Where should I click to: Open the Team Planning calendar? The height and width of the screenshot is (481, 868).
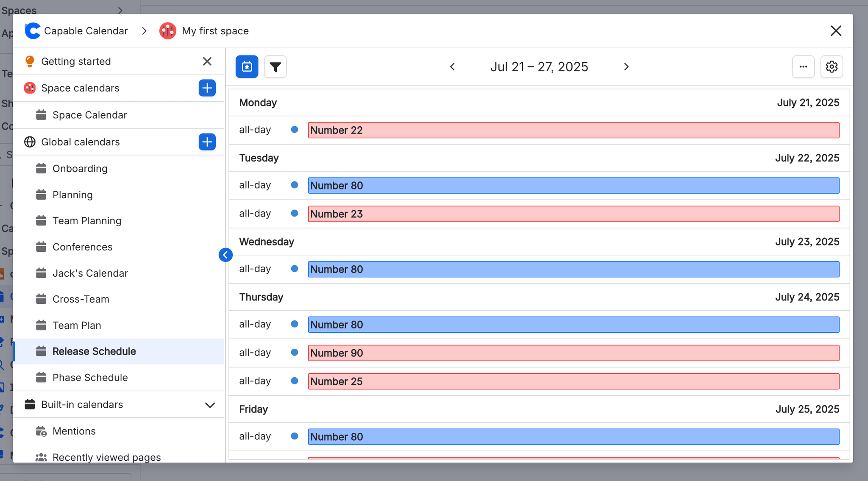[x=86, y=221]
